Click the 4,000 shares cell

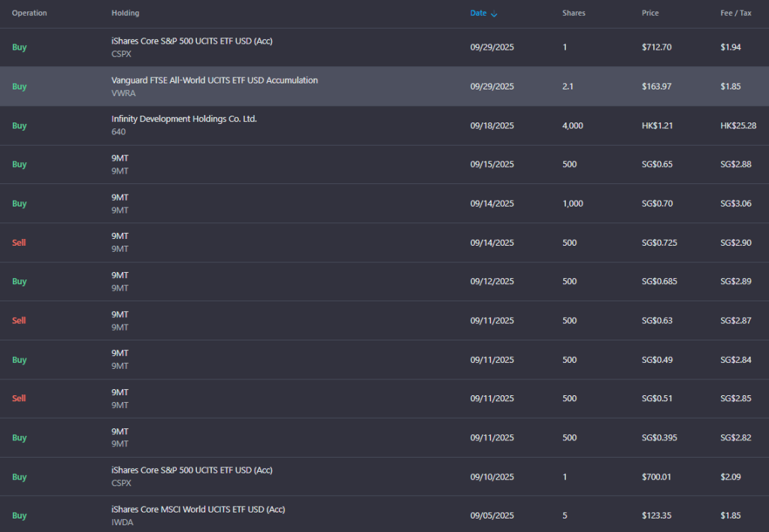point(572,125)
